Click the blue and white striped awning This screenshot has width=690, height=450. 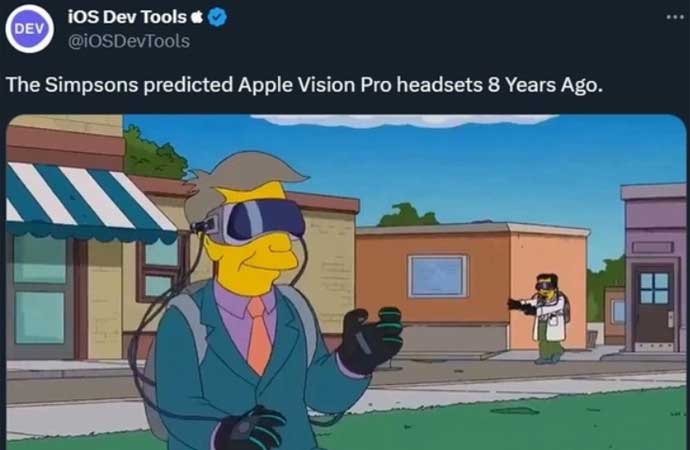(88, 202)
